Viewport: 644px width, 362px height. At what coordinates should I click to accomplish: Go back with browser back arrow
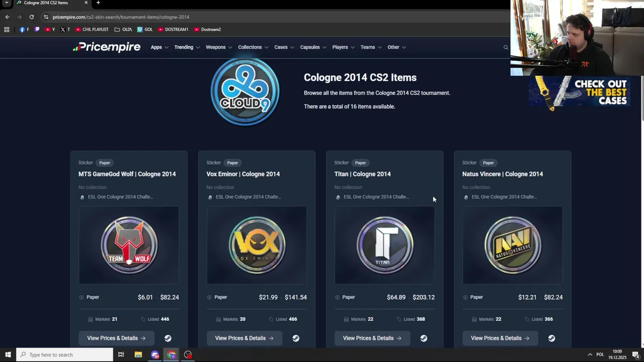[7, 17]
